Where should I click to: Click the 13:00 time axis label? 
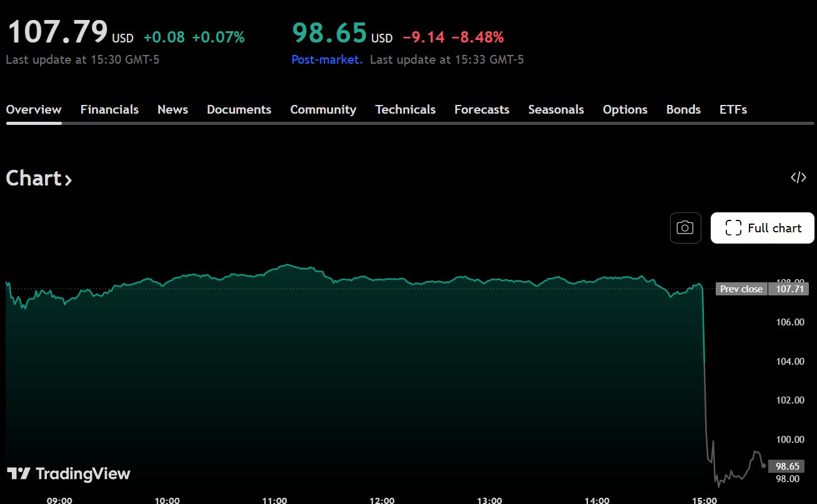pyautogui.click(x=489, y=500)
